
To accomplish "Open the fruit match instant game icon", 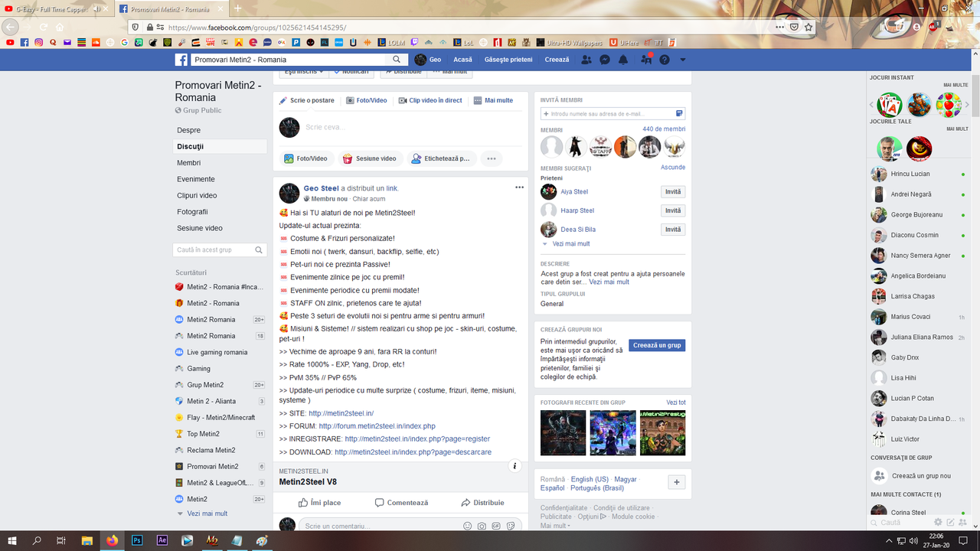I will (949, 105).
